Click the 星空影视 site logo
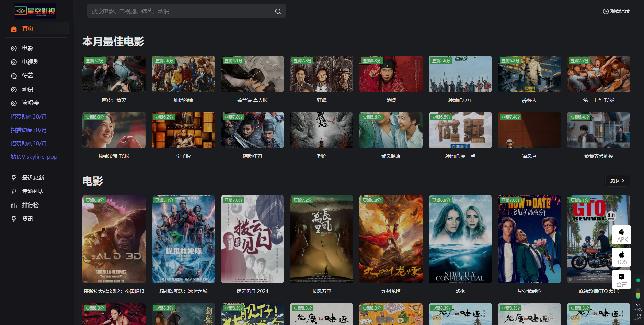 point(35,11)
